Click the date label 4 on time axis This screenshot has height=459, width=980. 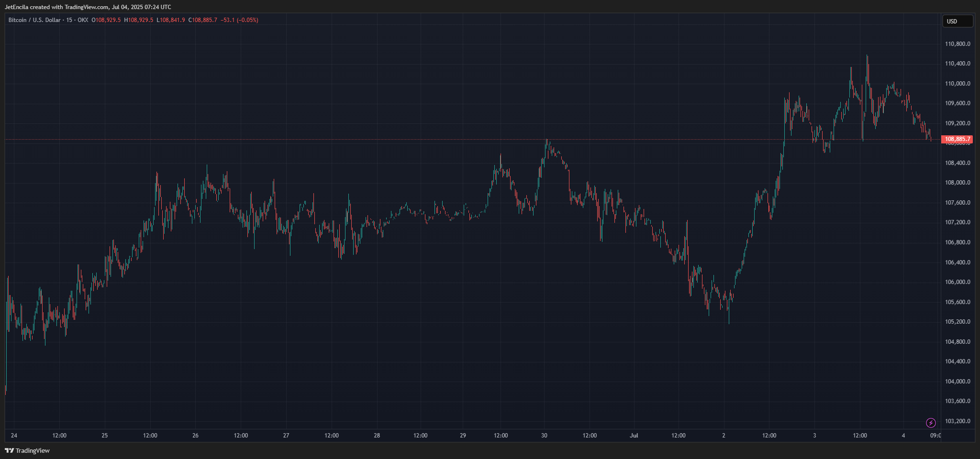[x=903, y=436]
